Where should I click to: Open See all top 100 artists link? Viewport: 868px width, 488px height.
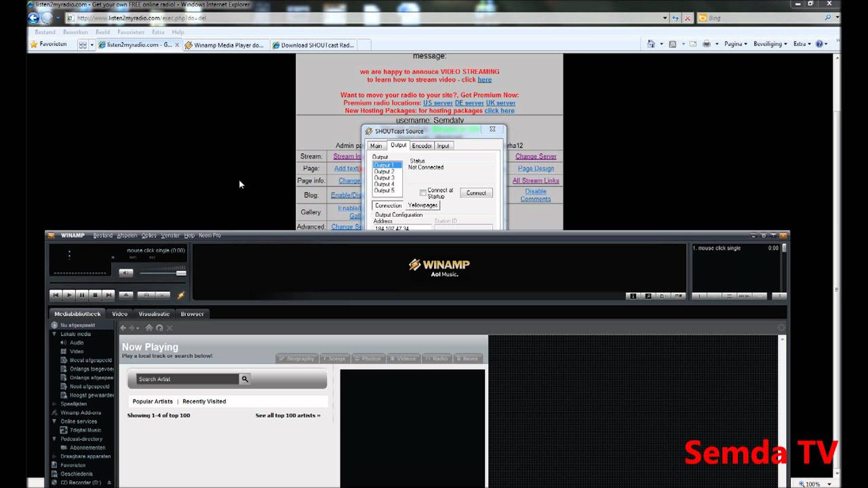[x=288, y=415]
